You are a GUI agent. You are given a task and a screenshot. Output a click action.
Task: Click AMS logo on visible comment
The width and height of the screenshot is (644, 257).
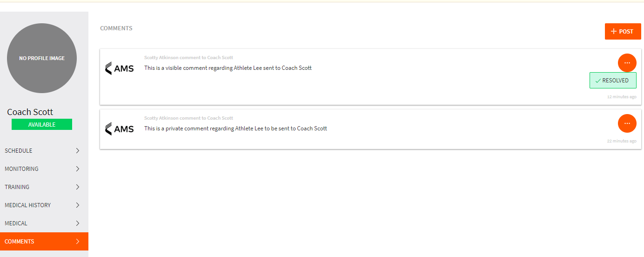(120, 68)
